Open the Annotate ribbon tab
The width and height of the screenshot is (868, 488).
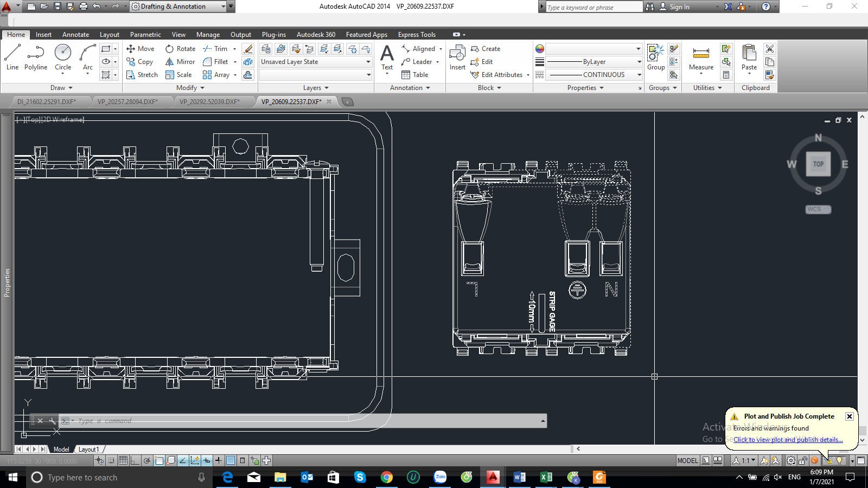(75, 34)
